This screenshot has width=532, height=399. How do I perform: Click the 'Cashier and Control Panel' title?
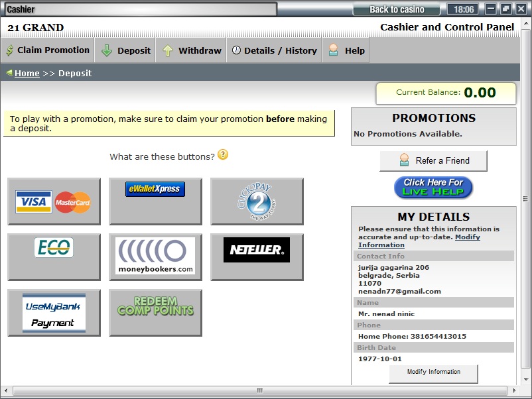447,27
